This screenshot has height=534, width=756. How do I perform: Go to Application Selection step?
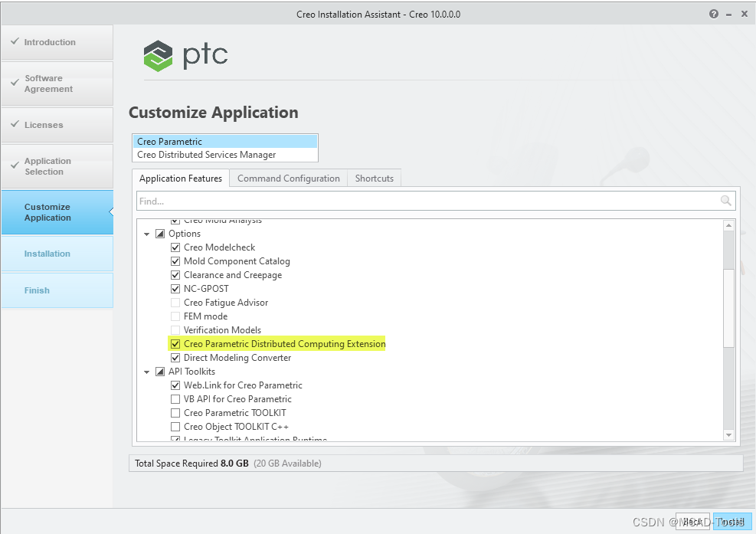click(x=57, y=166)
